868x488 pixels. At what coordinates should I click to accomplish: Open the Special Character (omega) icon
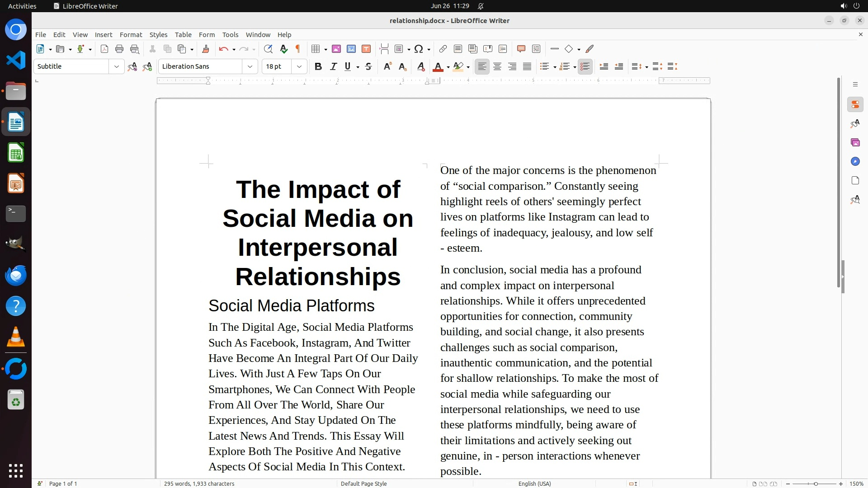(419, 49)
